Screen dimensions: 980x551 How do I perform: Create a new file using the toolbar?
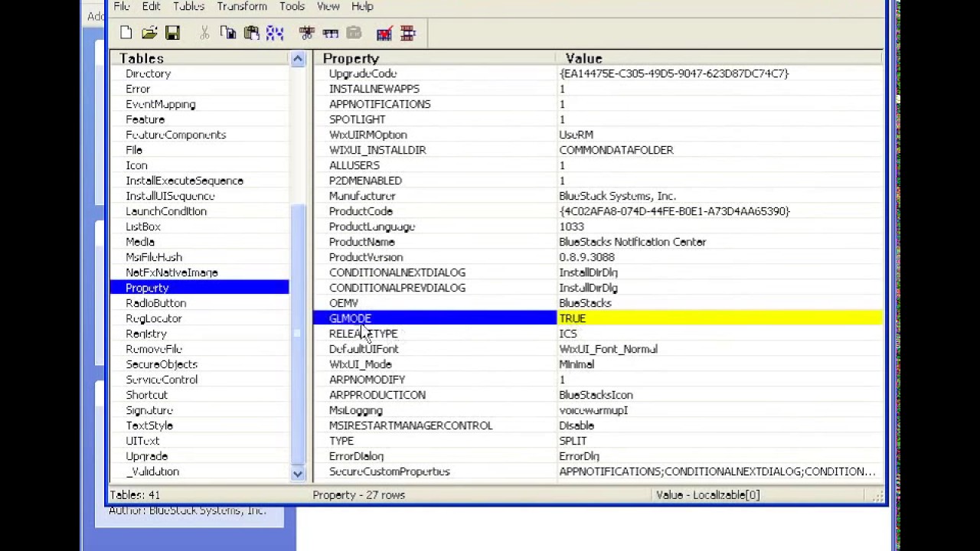[x=126, y=32]
